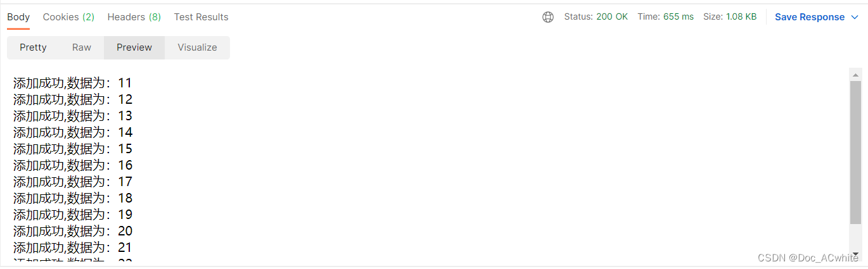Select the Pretty view mode

(x=33, y=47)
